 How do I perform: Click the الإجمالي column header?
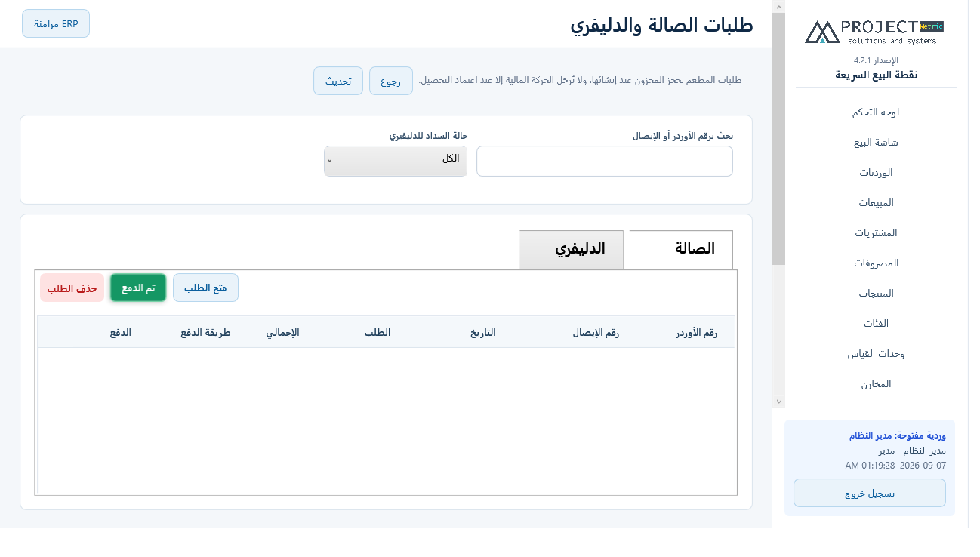(282, 333)
